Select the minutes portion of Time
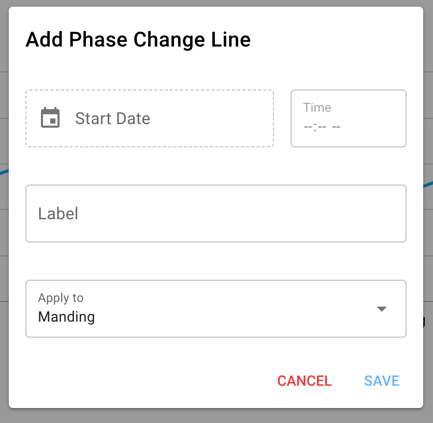The height and width of the screenshot is (423, 433). tap(321, 127)
